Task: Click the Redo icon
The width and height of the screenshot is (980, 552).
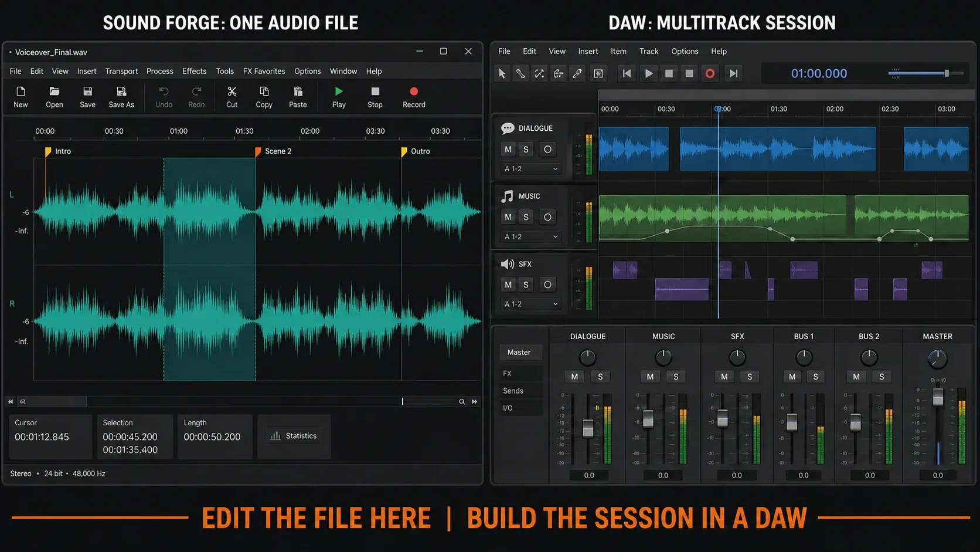Action: (x=196, y=92)
